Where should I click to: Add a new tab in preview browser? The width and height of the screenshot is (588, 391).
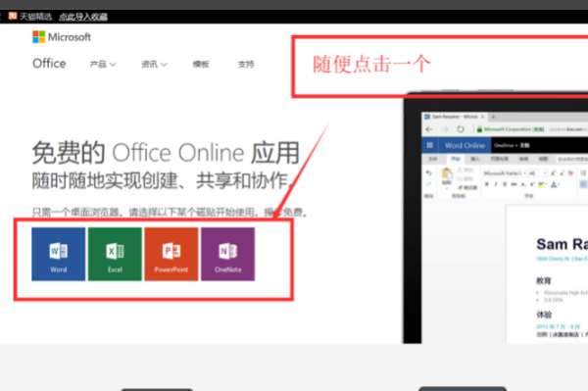point(493,117)
